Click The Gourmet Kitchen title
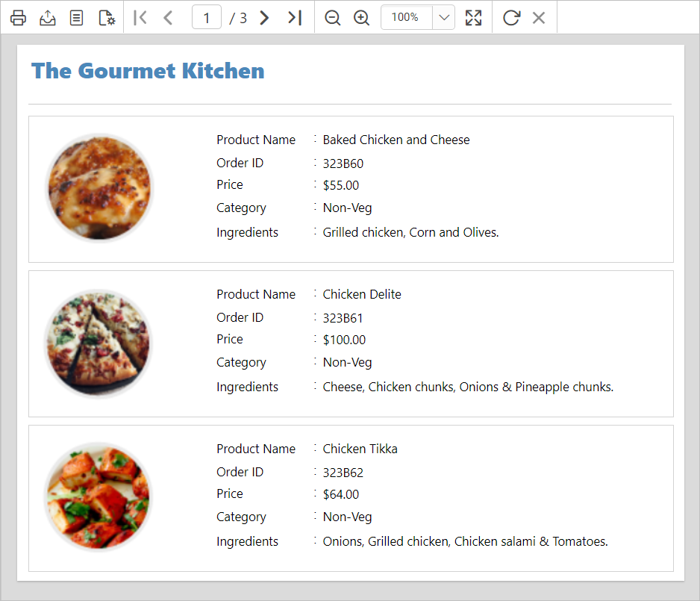Viewport: 700px width, 601px height. click(x=148, y=70)
